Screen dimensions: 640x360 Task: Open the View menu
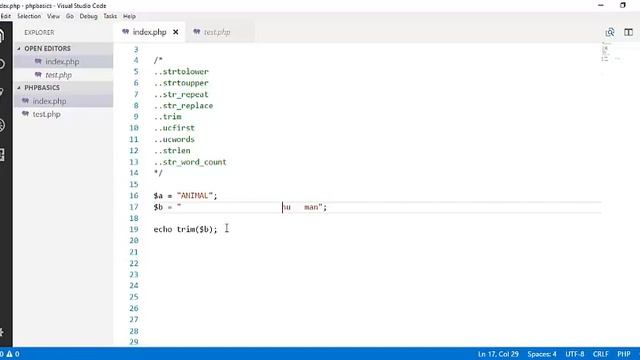pos(53,16)
